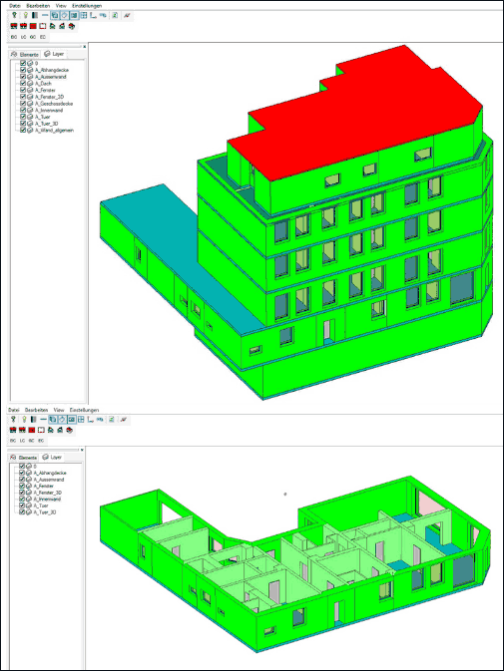This screenshot has height=671, width=504.
Task: Select the A_Aussenwand layer name in the top window
Action: [x=50, y=77]
